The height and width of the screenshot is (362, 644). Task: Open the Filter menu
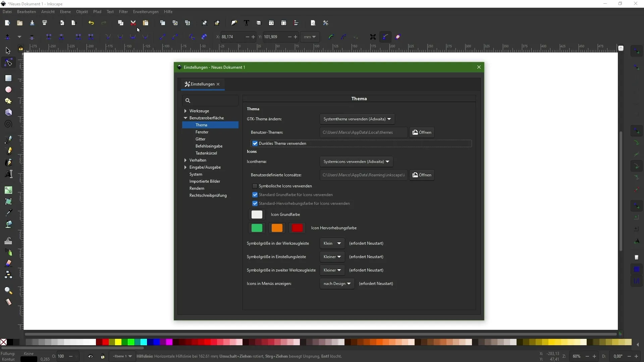tap(123, 12)
